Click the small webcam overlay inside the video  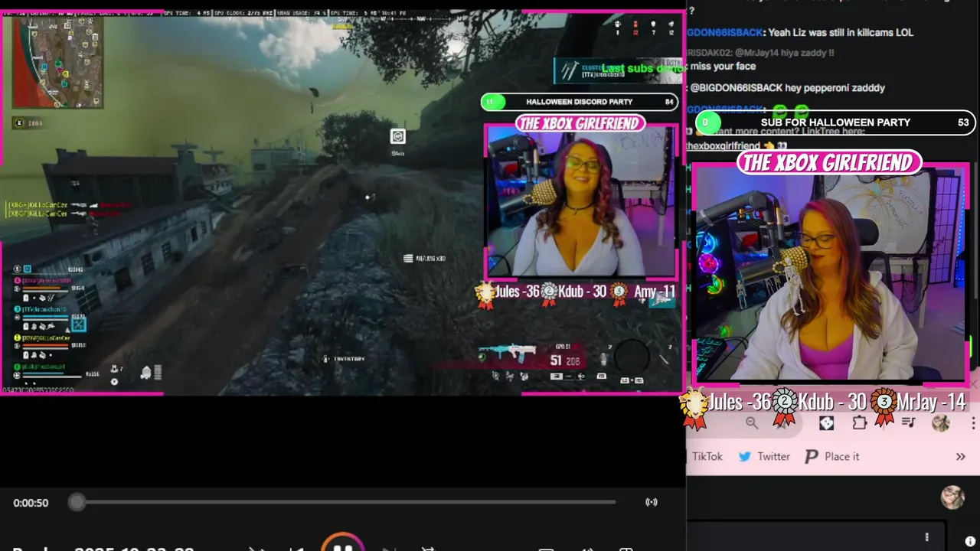click(x=581, y=201)
